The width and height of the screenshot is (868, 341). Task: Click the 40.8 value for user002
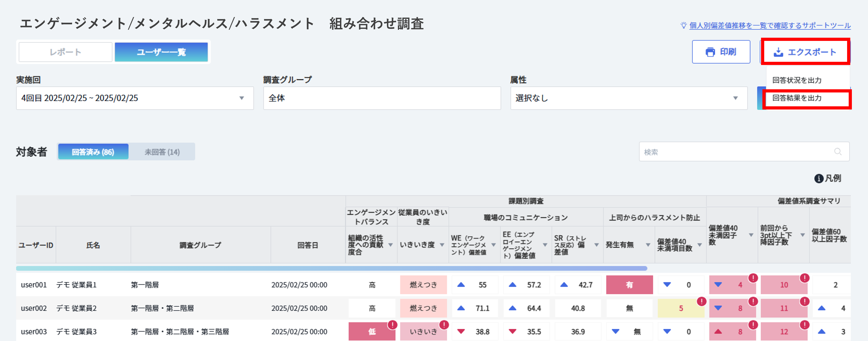pyautogui.click(x=578, y=308)
